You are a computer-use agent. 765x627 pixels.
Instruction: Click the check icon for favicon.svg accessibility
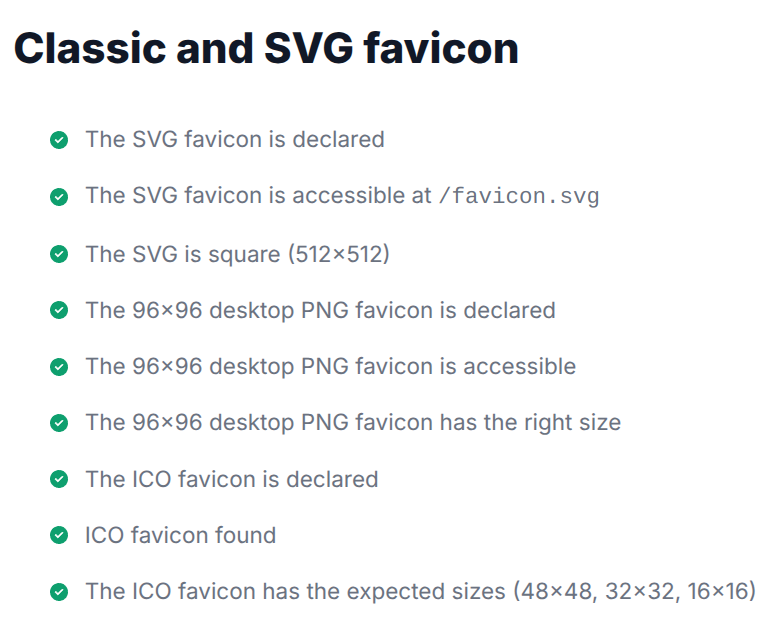pyautogui.click(x=59, y=197)
